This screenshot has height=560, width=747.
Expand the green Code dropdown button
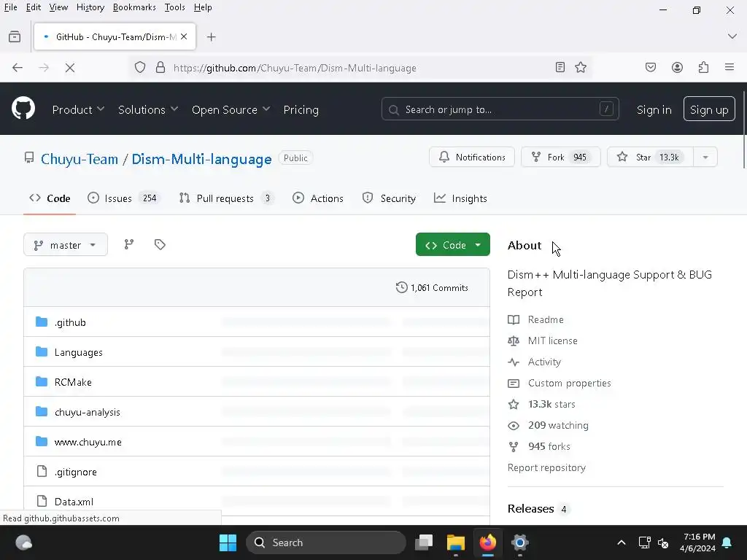tap(452, 245)
